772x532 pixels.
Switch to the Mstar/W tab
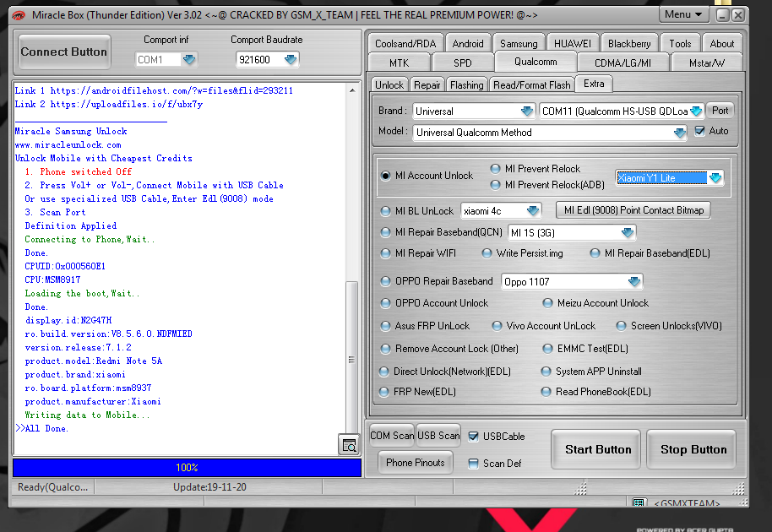point(706,63)
